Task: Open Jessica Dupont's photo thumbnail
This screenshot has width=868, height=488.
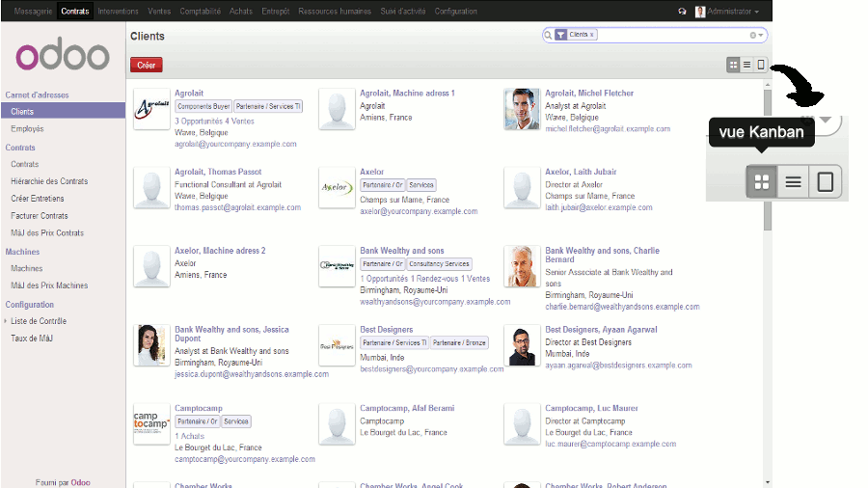Action: coord(151,345)
